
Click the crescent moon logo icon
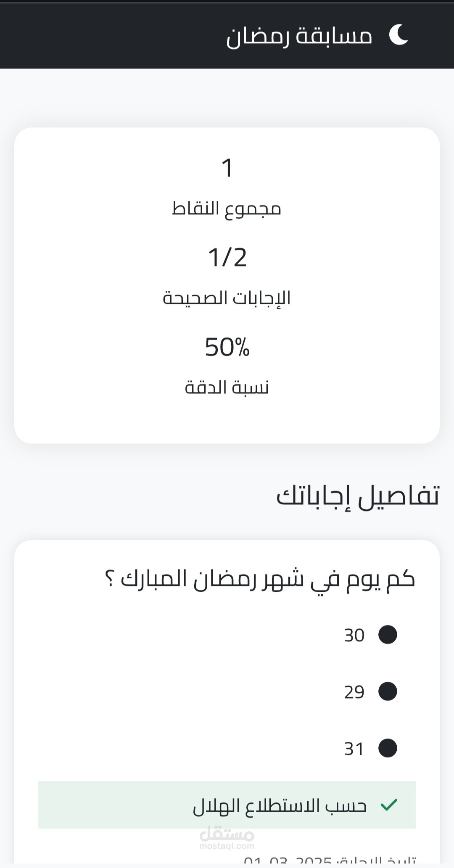pos(398,35)
